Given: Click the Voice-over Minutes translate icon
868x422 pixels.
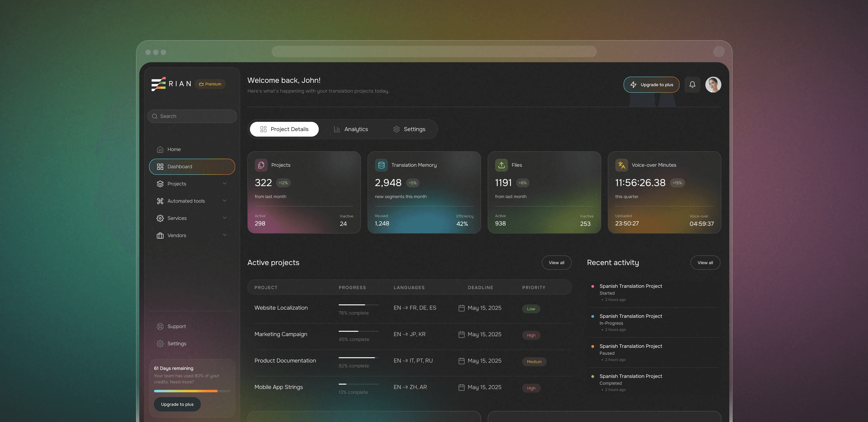Looking at the screenshot, I should click(x=621, y=165).
